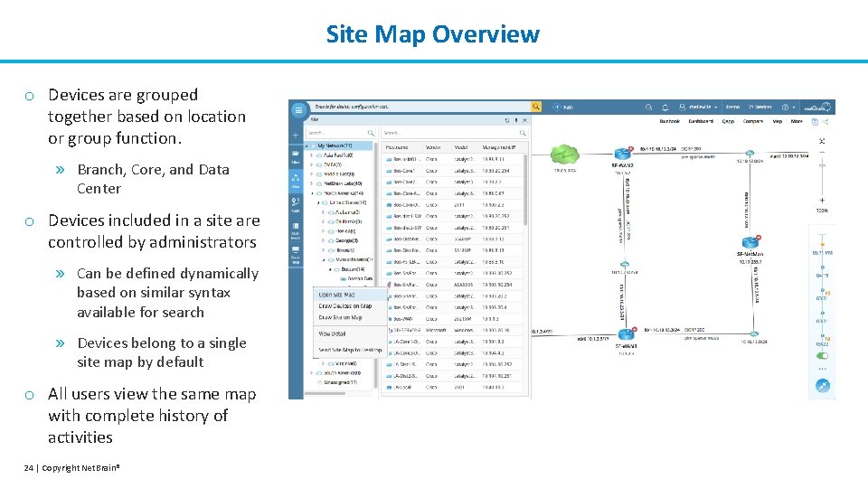Choose Draw Devices on Map
This screenshot has height=488, width=868.
click(351, 306)
